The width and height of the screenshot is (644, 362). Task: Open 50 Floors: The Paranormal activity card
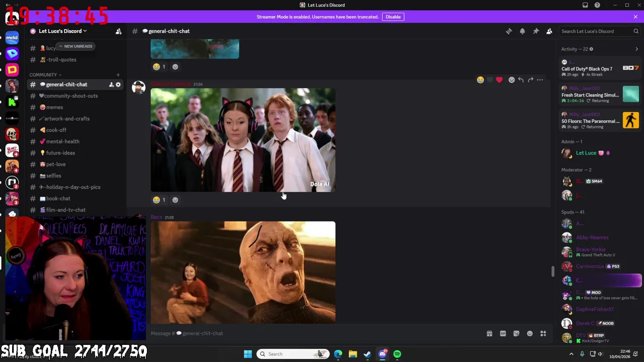click(600, 121)
